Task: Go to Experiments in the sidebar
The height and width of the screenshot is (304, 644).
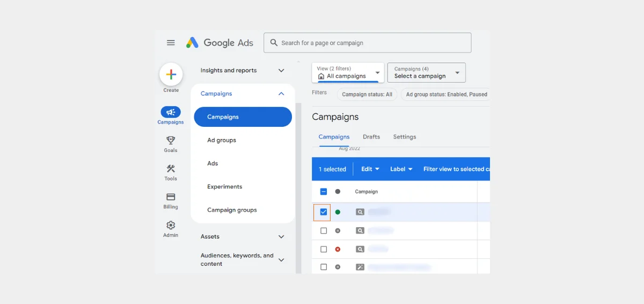Action: point(225,187)
